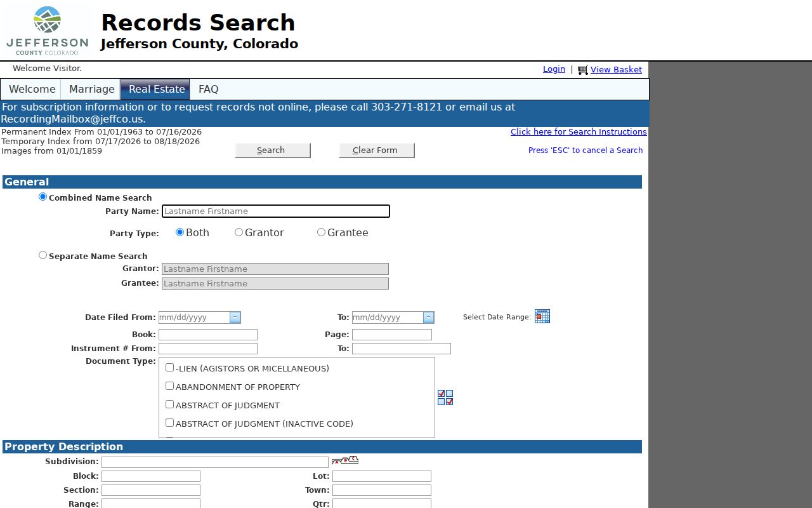
Task: Open the Date Filed From dropdown arrow
Action: coord(235,317)
